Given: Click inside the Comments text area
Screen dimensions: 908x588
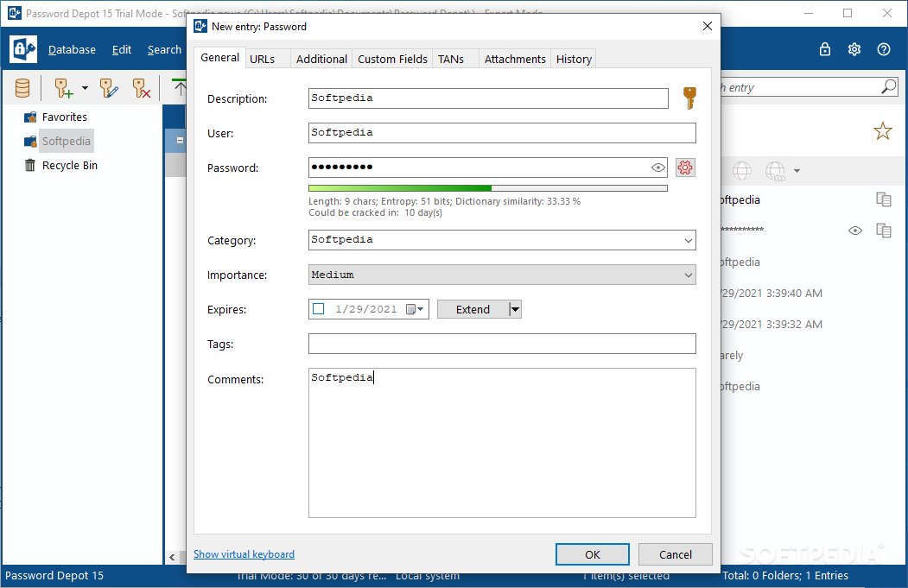Looking at the screenshot, I should tap(502, 443).
